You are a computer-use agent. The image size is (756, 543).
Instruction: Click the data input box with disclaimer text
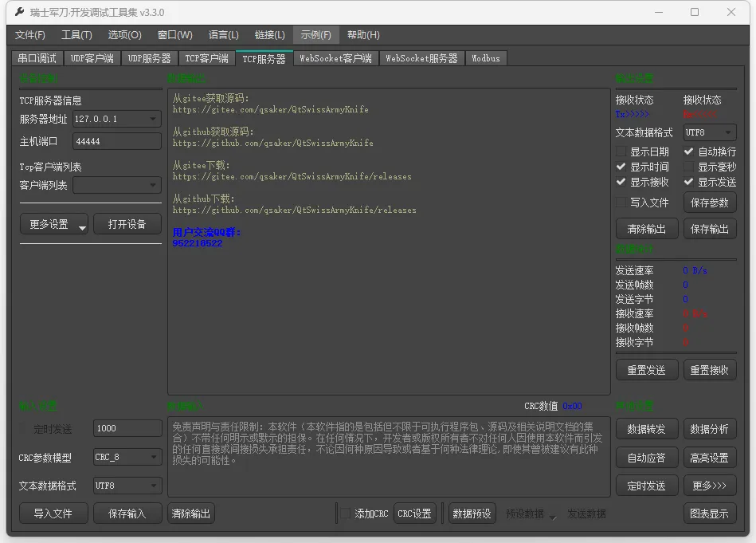pos(389,457)
